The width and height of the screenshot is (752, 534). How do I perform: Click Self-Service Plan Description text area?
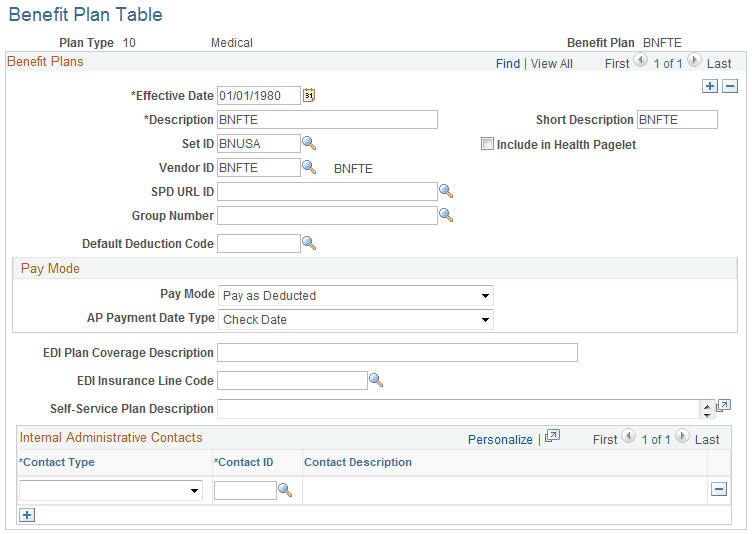pyautogui.click(x=459, y=409)
